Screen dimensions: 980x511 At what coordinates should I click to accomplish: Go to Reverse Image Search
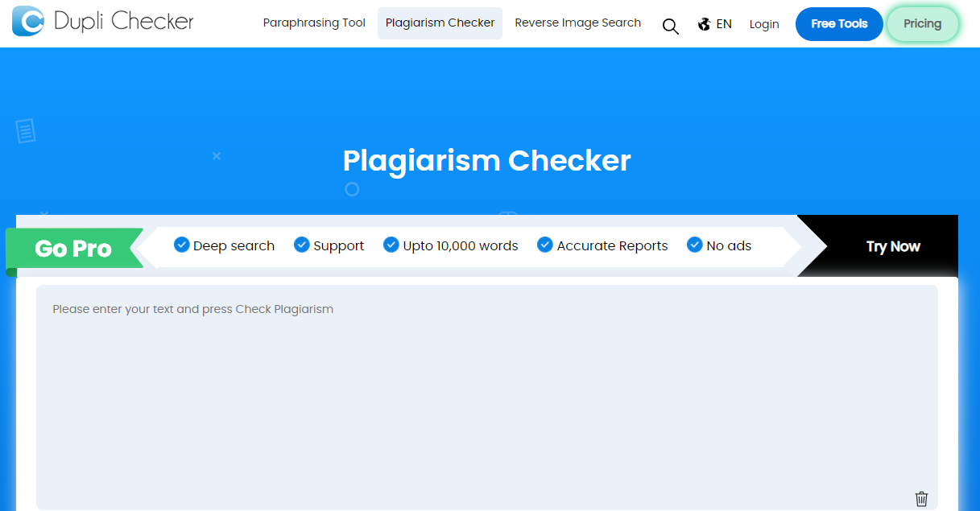pos(578,23)
